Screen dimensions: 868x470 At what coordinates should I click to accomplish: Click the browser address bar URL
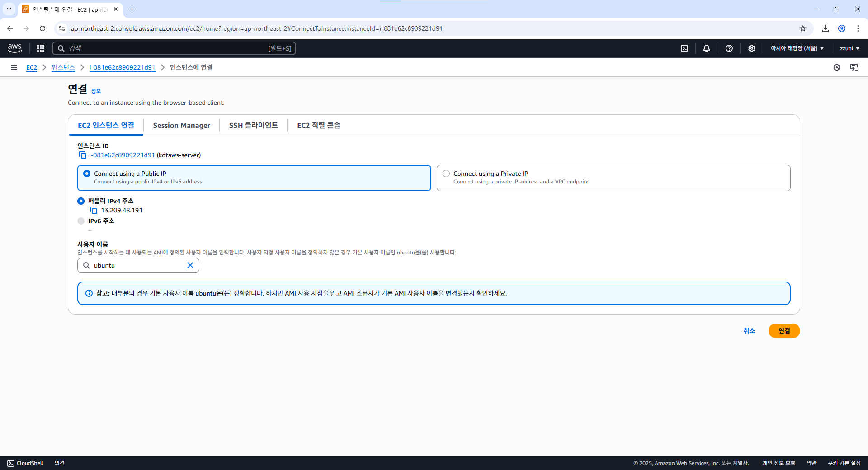click(x=257, y=28)
